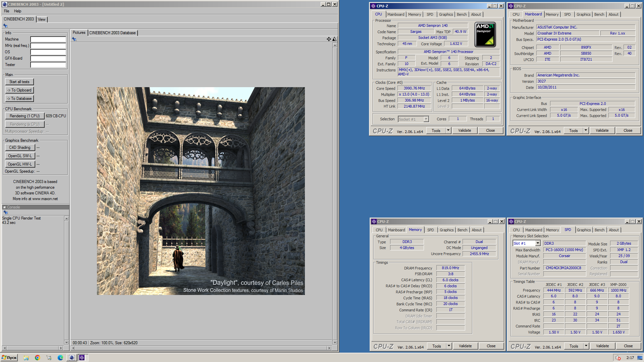Switch to the CINEBENCH 2003 Database tab
Screen dimensions: 644x362
click(112, 33)
